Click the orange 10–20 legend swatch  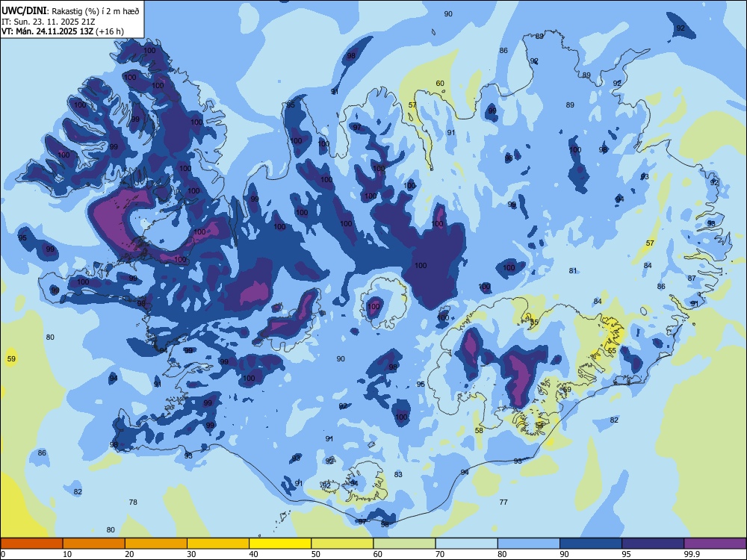94,544
